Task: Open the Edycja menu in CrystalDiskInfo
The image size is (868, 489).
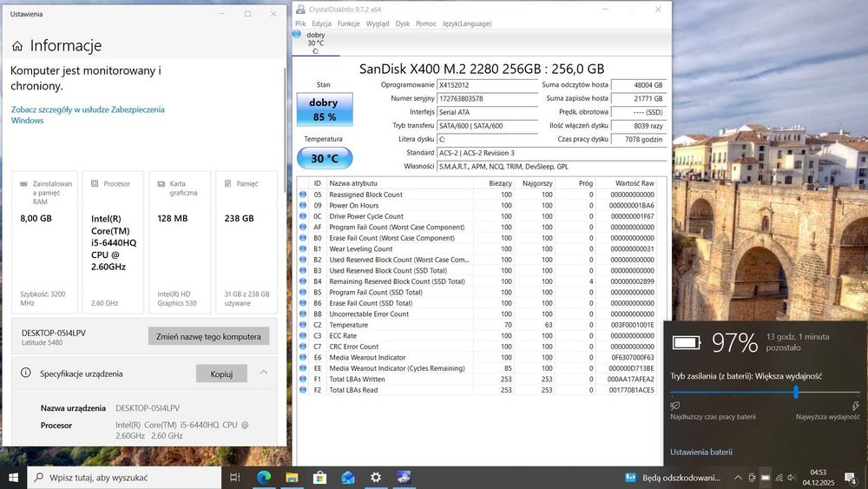Action: (321, 23)
